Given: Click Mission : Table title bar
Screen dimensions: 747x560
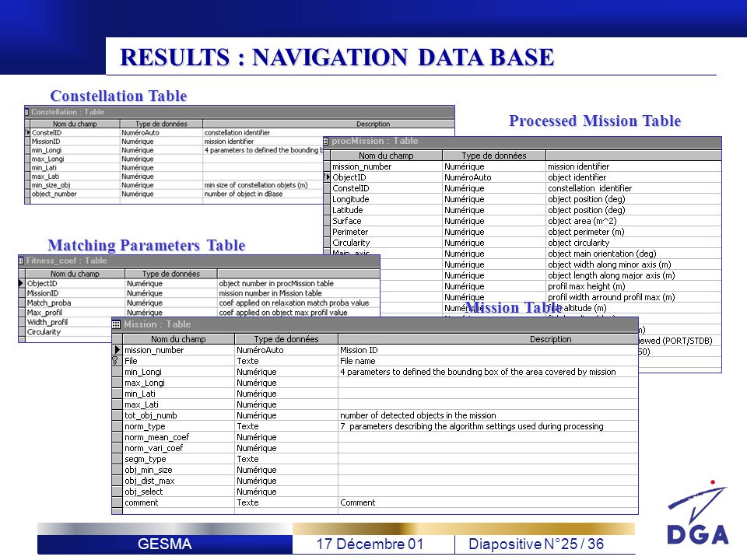Looking at the screenshot, I should pyautogui.click(x=375, y=324).
